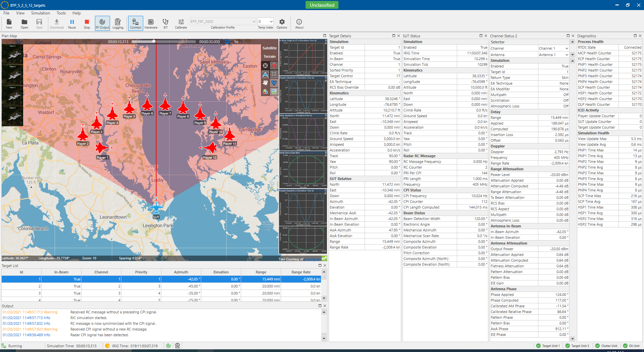The image size is (644, 352).
Task: Click the Target Unit 2 status indicator
Action: tap(578, 346)
